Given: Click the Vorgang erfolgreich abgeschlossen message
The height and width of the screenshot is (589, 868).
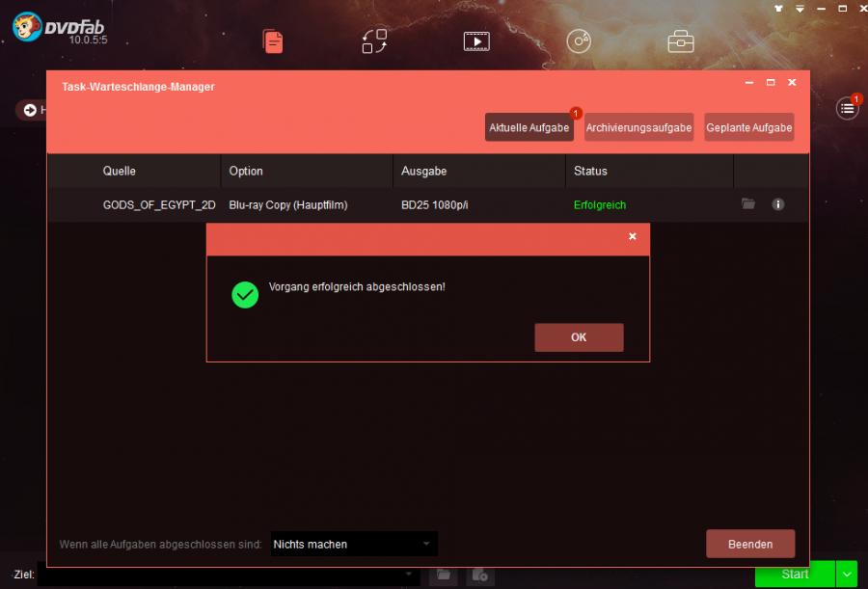Looking at the screenshot, I should [357, 286].
